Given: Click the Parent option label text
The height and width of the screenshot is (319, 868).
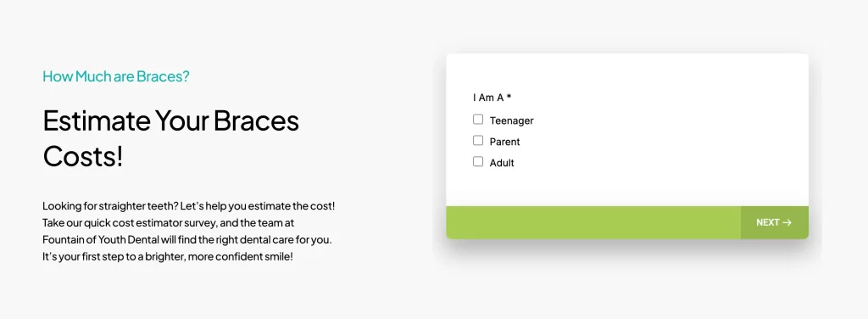Looking at the screenshot, I should (x=505, y=142).
